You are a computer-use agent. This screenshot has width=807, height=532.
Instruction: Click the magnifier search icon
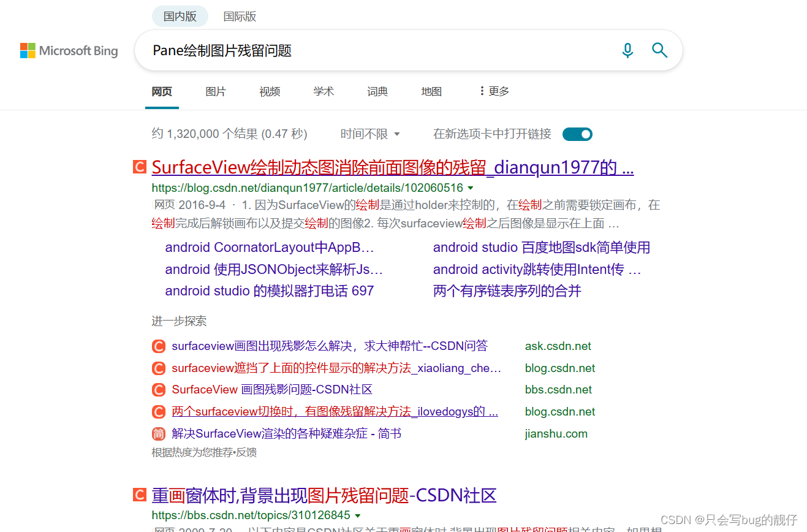click(x=659, y=50)
